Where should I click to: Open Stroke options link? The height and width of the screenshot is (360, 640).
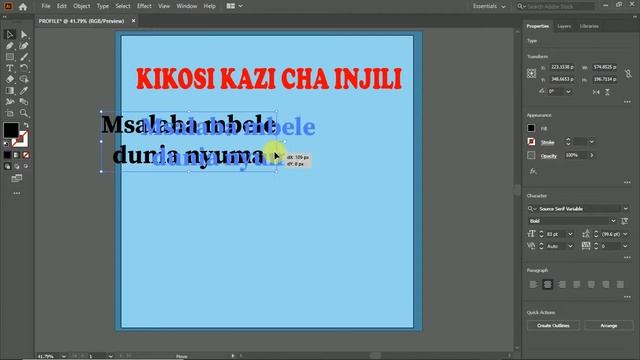(547, 142)
